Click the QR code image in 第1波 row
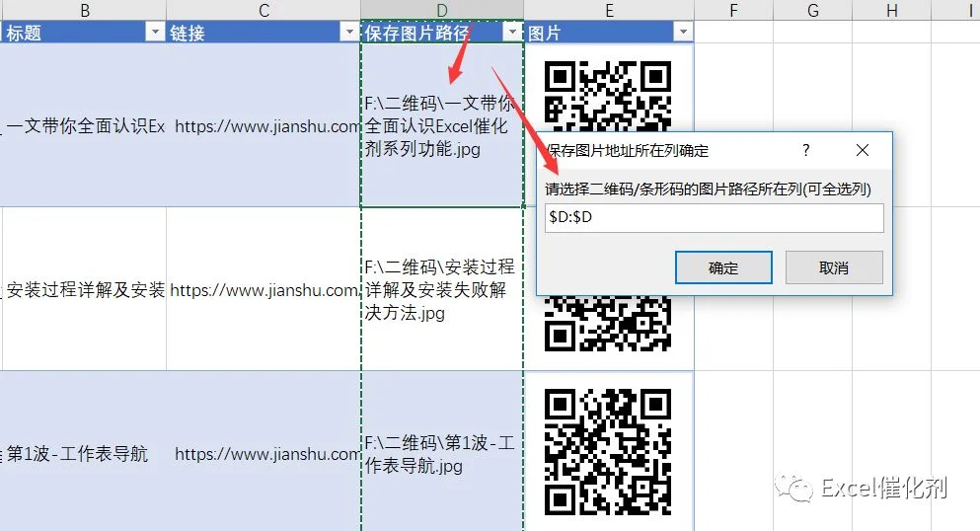Viewport: 980px width, 531px height. point(608,451)
